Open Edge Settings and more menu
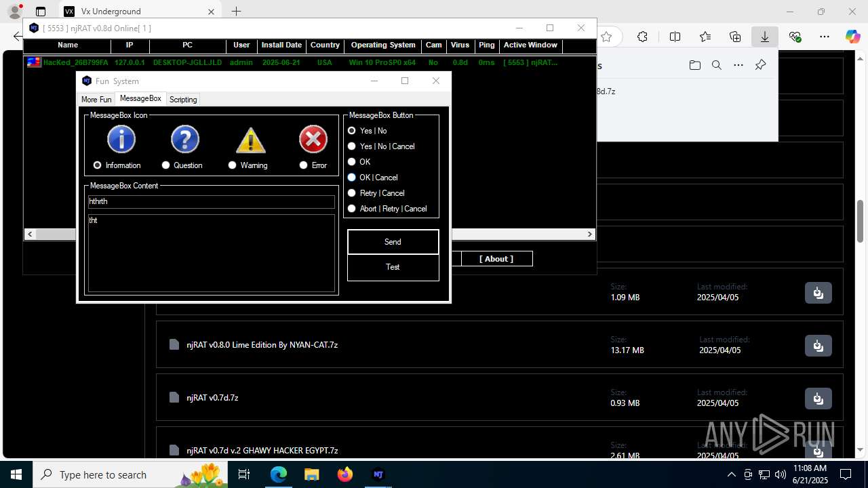 (825, 37)
